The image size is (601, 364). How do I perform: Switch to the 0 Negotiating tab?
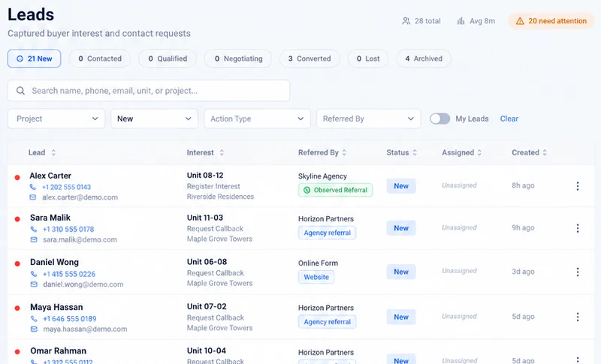click(238, 59)
